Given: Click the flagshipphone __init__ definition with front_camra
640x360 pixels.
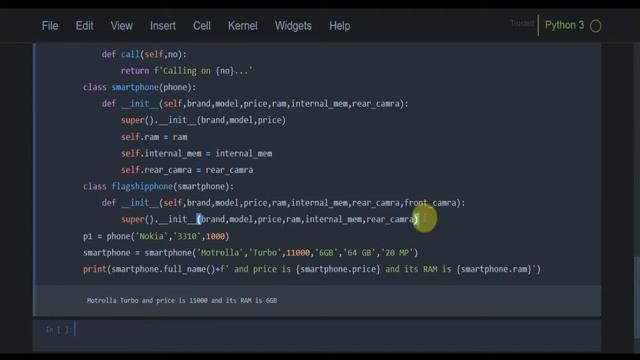Looking at the screenshot, I should (x=283, y=203).
